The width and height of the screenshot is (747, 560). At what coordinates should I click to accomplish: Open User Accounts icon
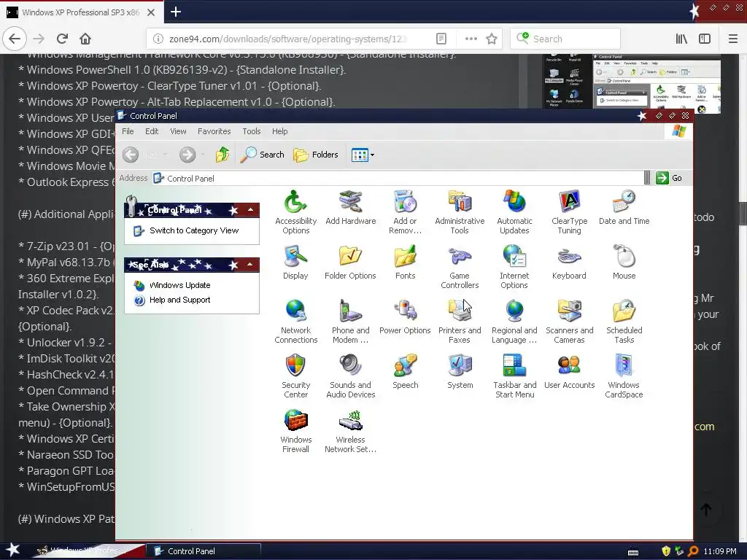click(x=569, y=372)
